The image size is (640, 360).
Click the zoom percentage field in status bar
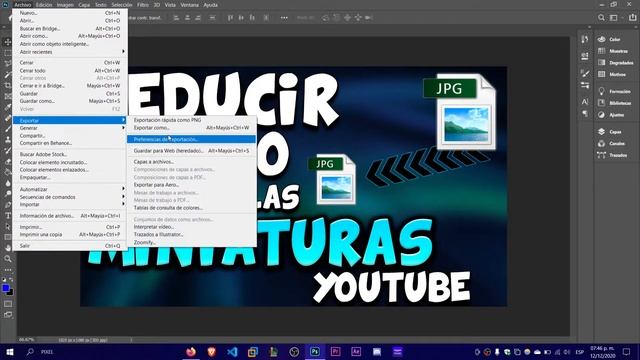pyautogui.click(x=27, y=340)
